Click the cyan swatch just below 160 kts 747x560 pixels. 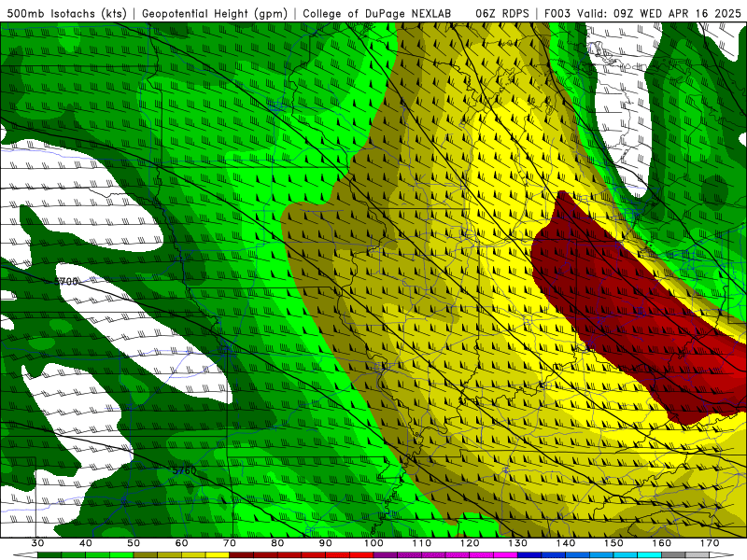(x=650, y=555)
